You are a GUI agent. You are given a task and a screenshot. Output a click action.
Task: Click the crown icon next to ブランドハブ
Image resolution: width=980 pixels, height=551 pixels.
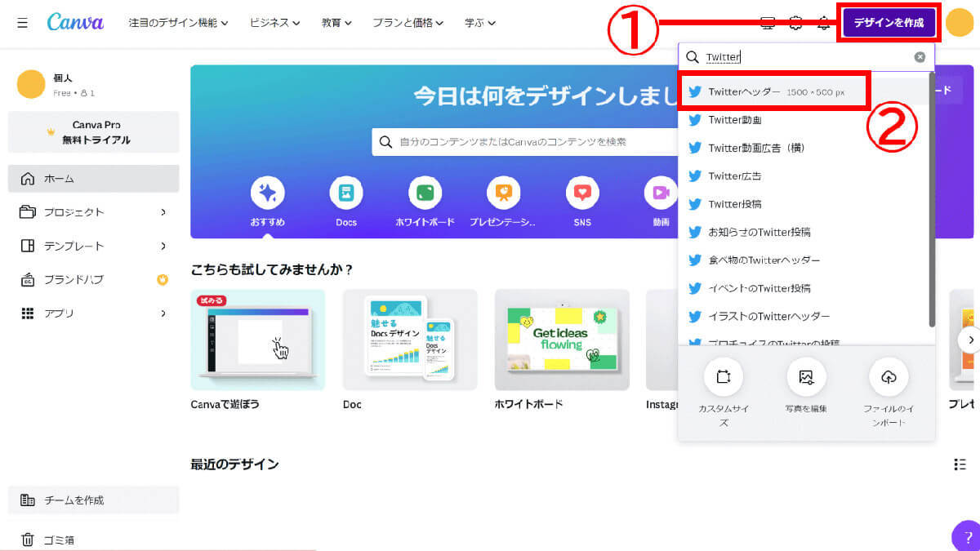[163, 280]
